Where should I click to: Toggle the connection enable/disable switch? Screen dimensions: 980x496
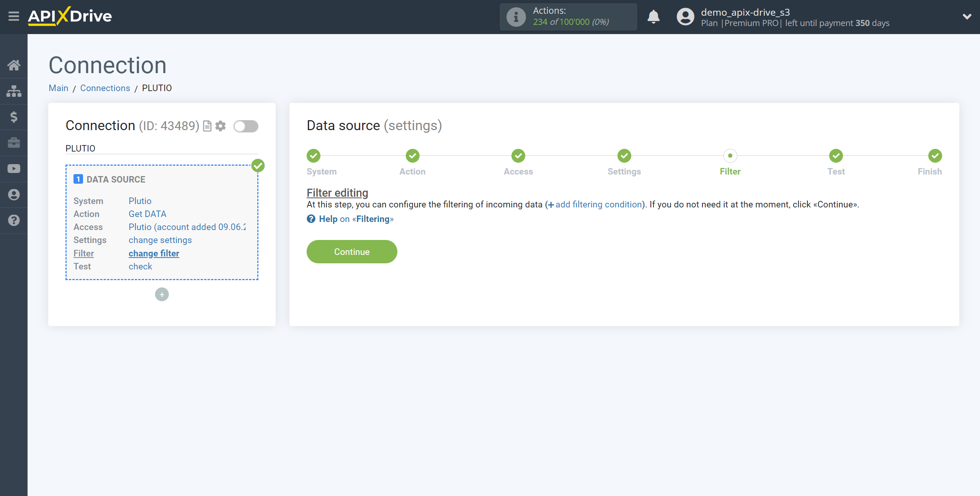[245, 126]
